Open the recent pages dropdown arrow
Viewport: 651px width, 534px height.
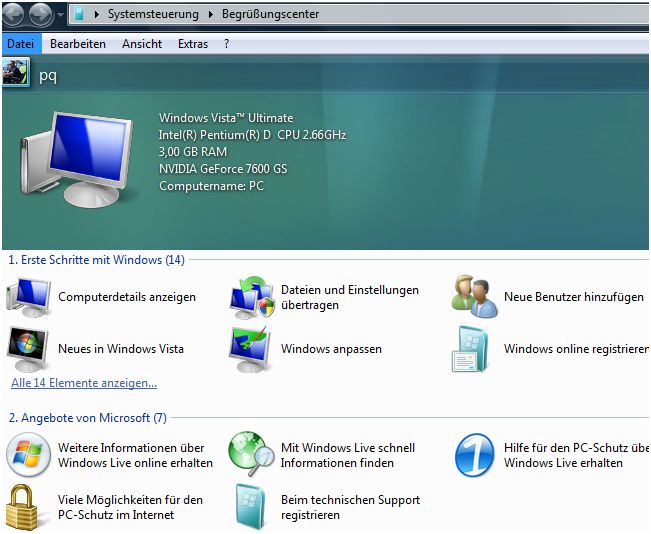pyautogui.click(x=60, y=15)
